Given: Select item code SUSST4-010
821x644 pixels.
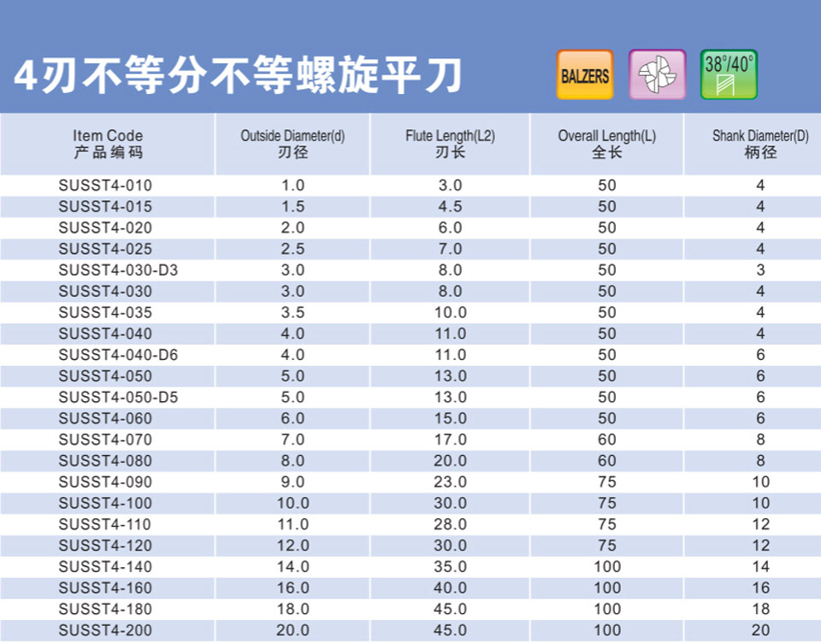Looking at the screenshot, I should 105,186.
